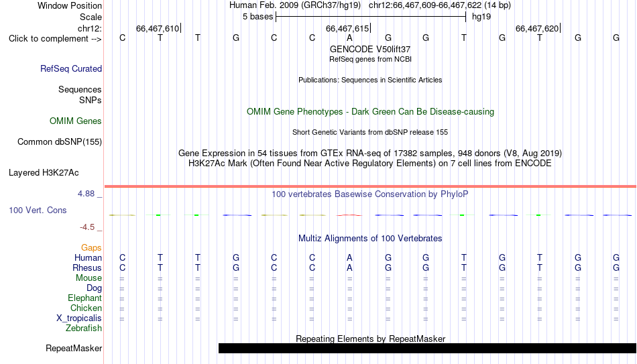Click the 5 bases scale bar

pyautogui.click(x=371, y=17)
